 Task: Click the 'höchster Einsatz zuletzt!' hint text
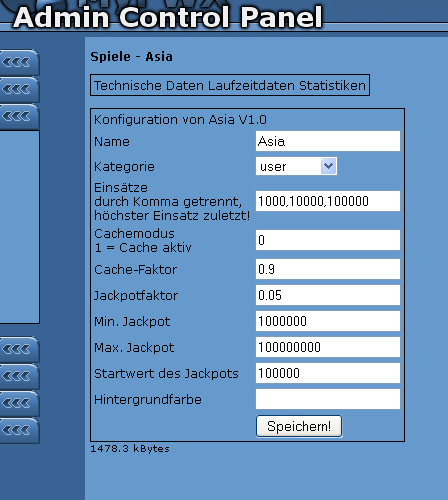(172, 216)
